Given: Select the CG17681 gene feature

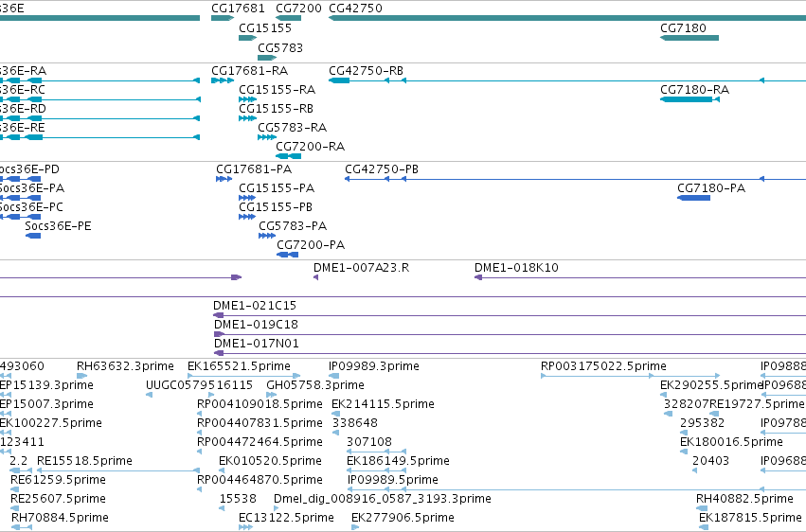Looking at the screenshot, I should (223, 18).
